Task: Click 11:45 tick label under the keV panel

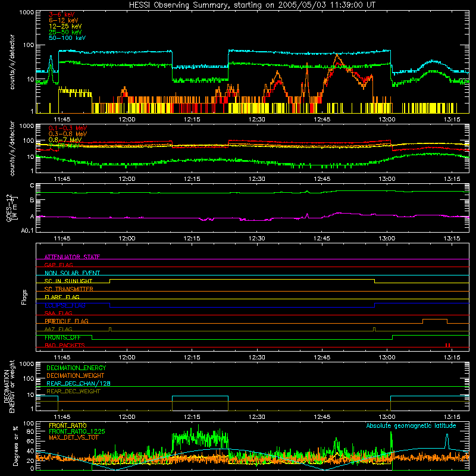Action: point(62,120)
